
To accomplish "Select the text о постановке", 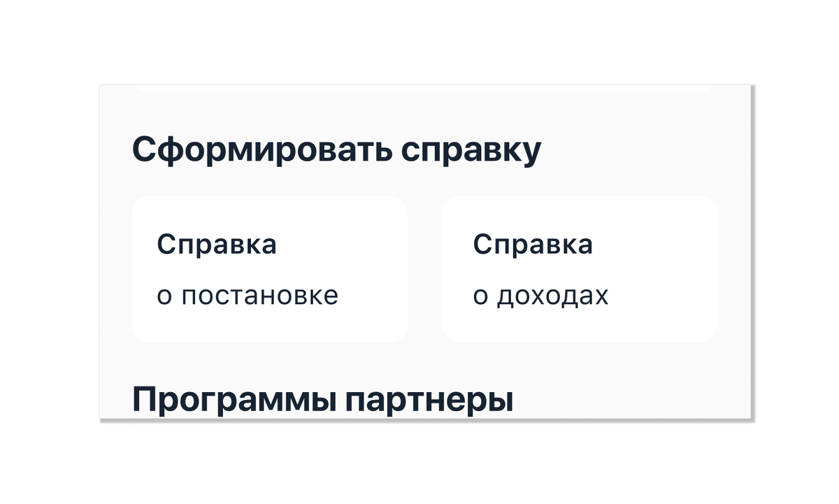I will click(x=247, y=296).
